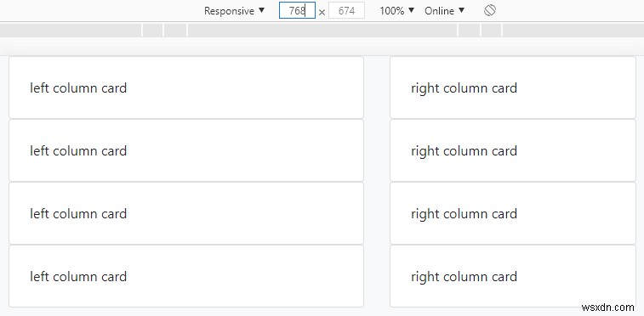Click the viewport height field showing 674

[x=346, y=11]
